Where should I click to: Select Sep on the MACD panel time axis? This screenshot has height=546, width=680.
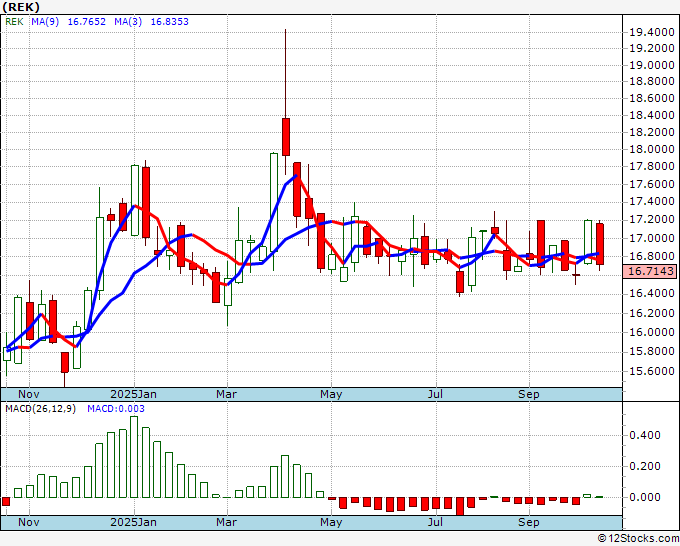(529, 522)
